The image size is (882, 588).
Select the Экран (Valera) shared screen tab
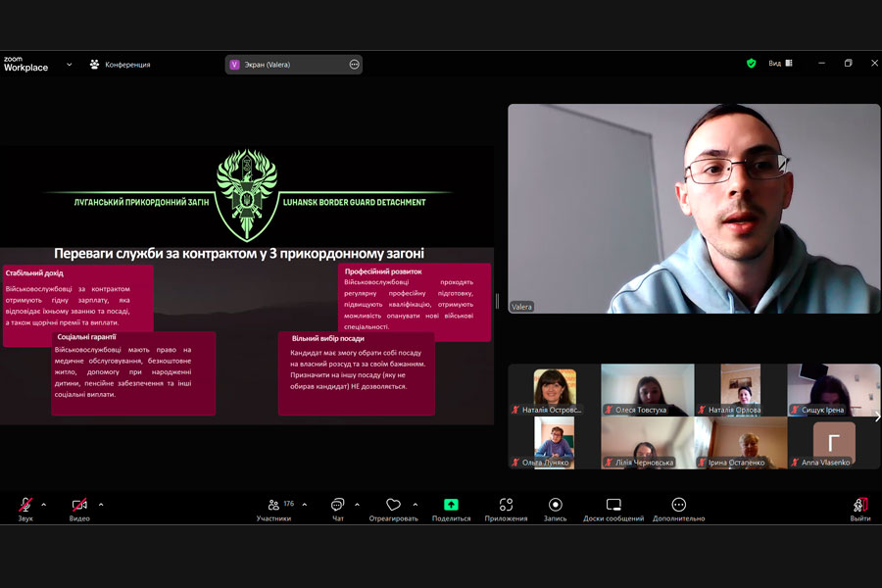293,64
